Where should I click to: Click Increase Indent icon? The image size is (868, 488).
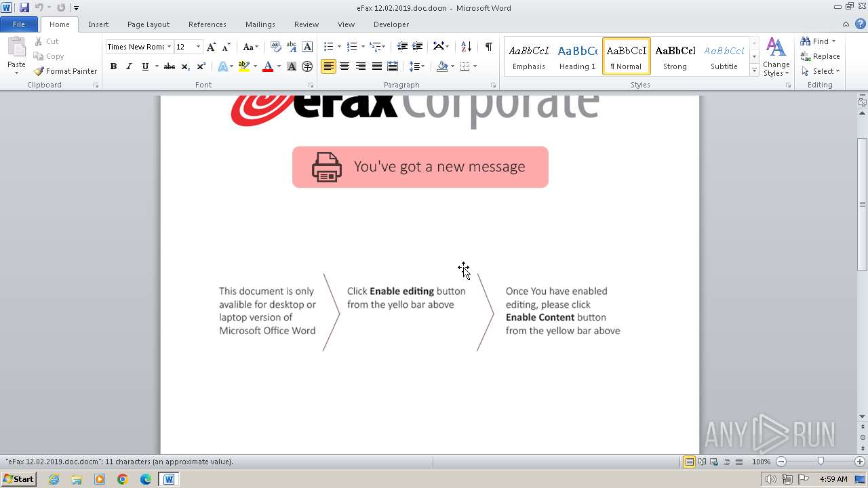[x=418, y=47]
